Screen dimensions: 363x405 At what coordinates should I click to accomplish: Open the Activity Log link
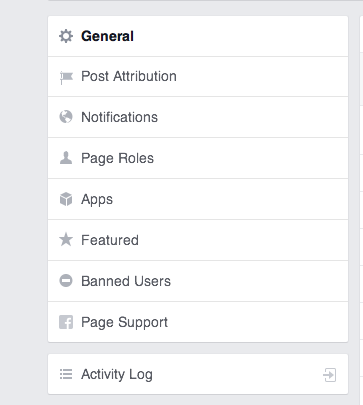click(198, 374)
